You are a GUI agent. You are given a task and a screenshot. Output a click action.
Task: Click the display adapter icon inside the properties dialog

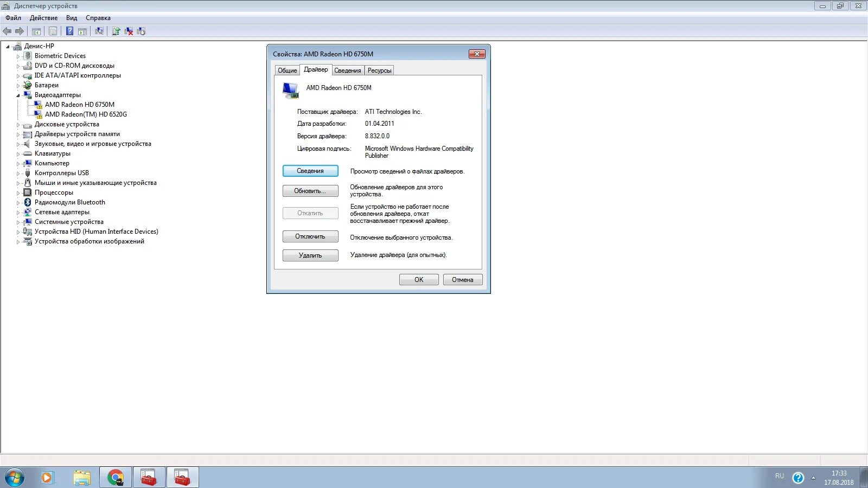291,91
